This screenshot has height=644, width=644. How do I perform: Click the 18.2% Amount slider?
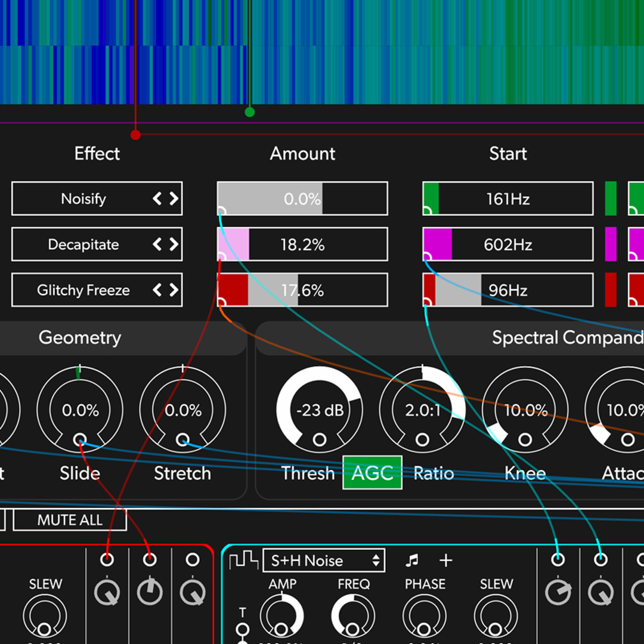(x=302, y=244)
